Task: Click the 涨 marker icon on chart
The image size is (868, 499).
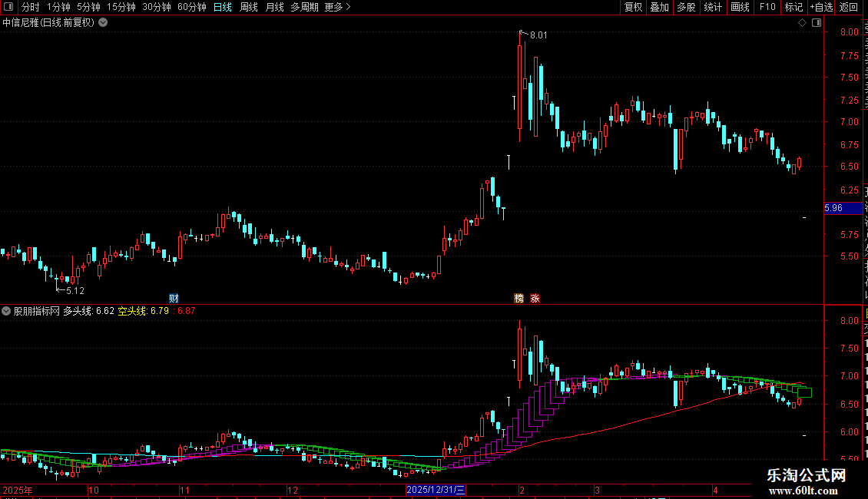Action: click(535, 298)
